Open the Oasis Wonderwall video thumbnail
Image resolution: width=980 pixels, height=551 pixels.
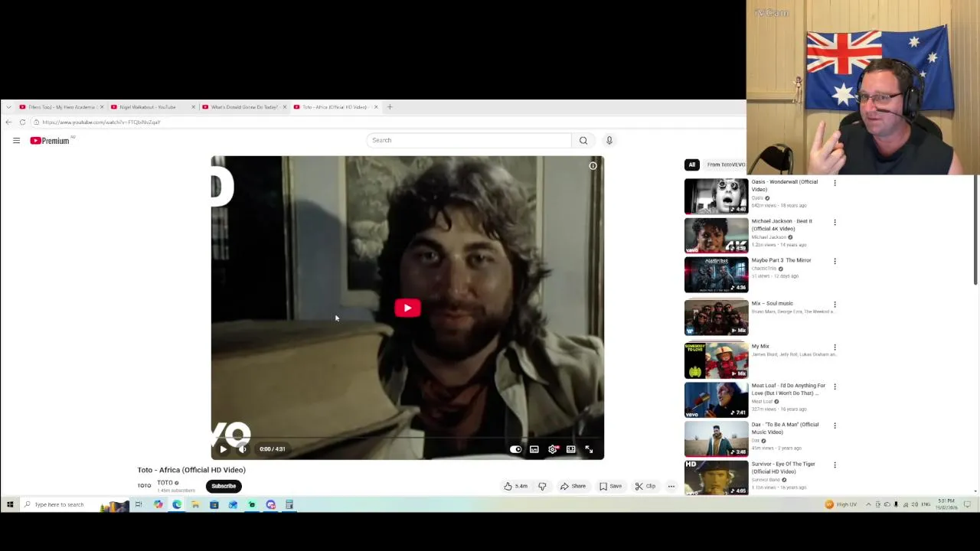(x=716, y=196)
